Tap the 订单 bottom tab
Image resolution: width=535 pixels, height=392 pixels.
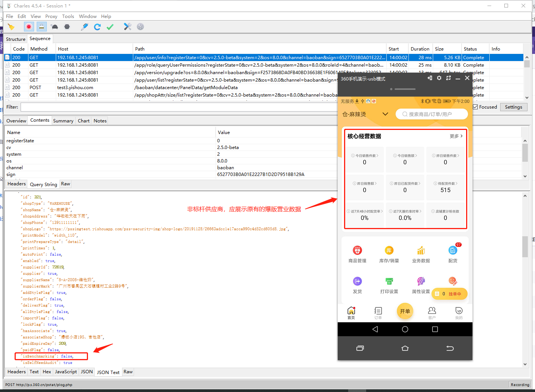pos(378,313)
